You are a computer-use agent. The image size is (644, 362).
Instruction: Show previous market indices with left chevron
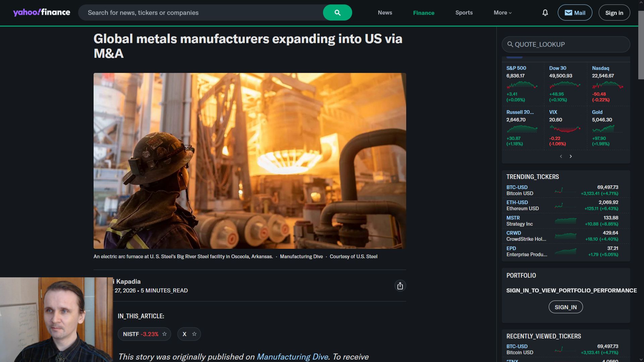tap(561, 156)
